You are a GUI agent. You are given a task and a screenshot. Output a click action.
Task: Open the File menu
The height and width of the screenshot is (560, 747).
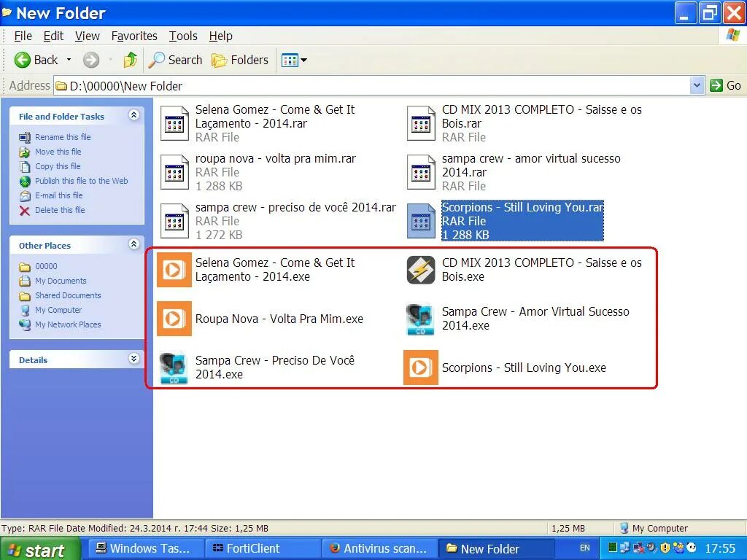click(x=23, y=36)
